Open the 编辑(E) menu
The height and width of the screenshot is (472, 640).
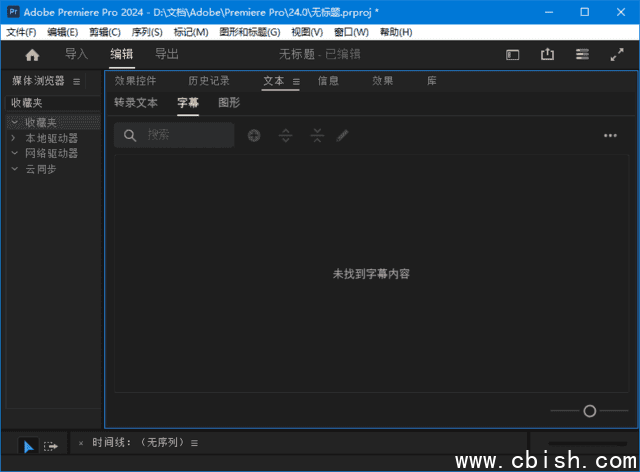62,32
